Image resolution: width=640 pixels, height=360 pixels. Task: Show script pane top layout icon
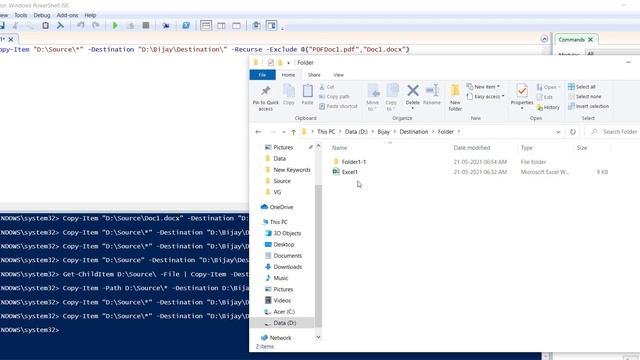pos(206,25)
